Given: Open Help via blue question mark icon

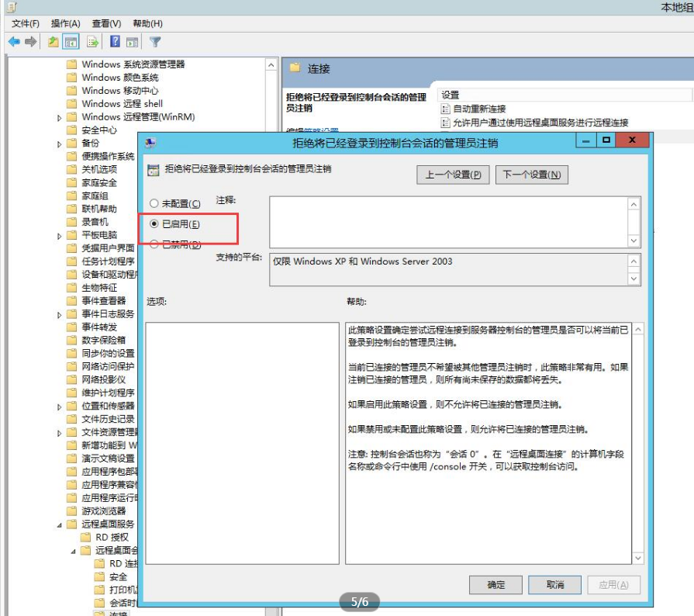Looking at the screenshot, I should point(115,42).
